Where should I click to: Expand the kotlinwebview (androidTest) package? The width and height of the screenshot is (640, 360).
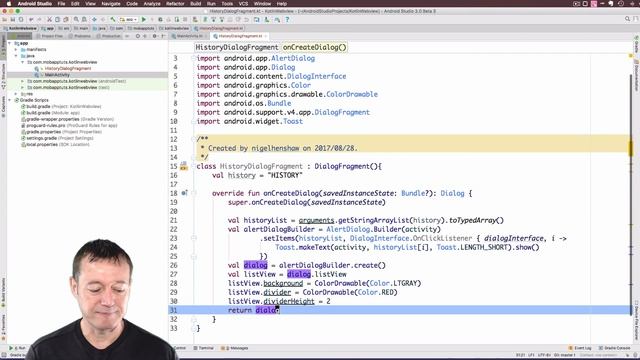click(x=23, y=81)
